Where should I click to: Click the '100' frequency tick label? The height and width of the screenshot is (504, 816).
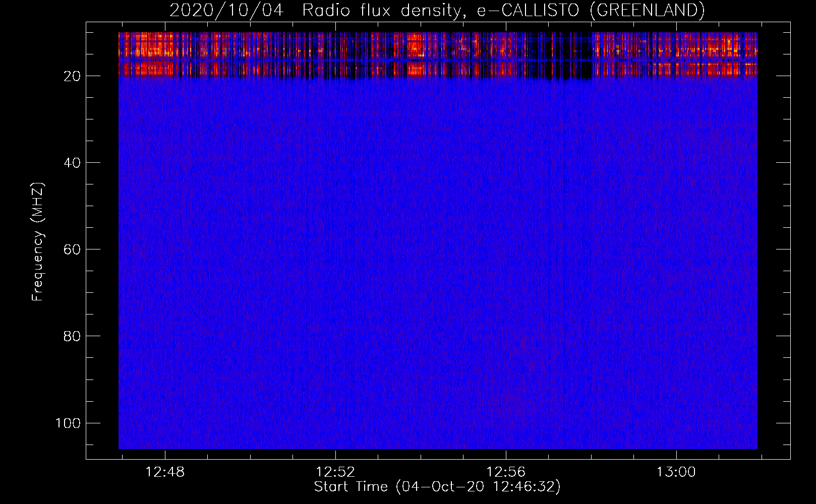pos(68,423)
